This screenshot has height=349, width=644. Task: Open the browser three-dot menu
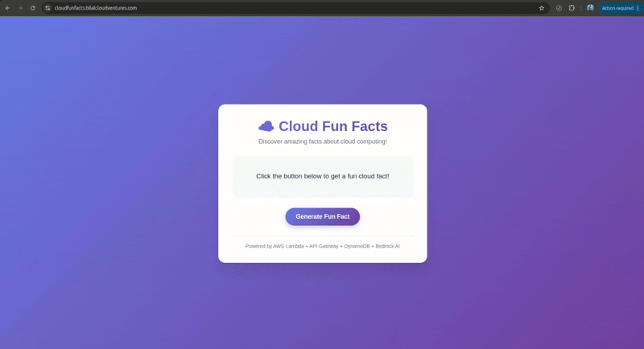click(x=638, y=8)
